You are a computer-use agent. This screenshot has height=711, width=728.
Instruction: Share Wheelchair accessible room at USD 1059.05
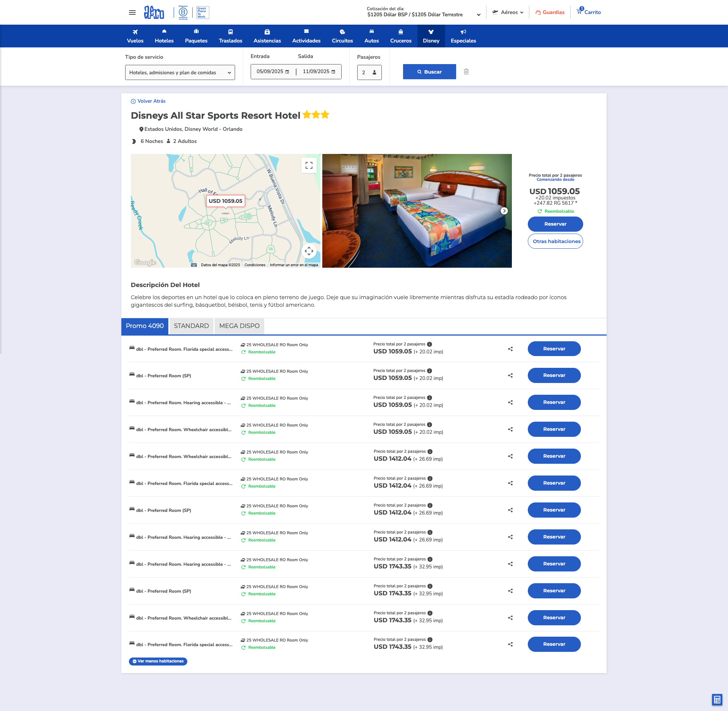[x=510, y=429]
